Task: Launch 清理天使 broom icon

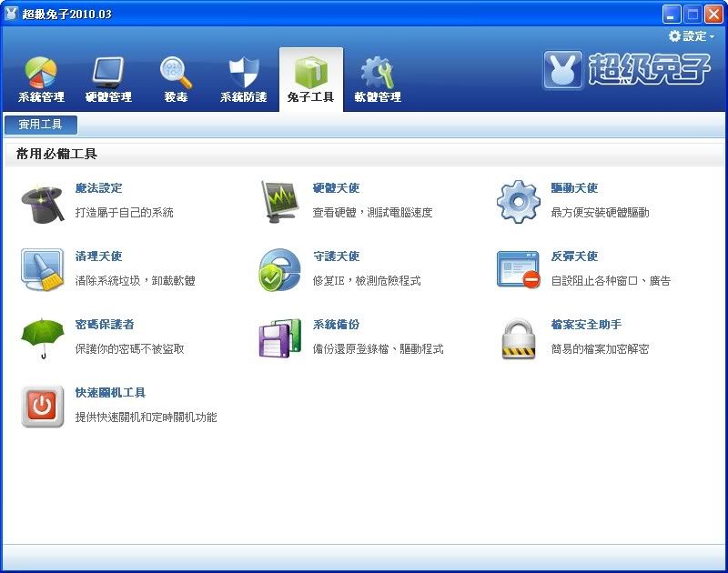Action: click(42, 270)
